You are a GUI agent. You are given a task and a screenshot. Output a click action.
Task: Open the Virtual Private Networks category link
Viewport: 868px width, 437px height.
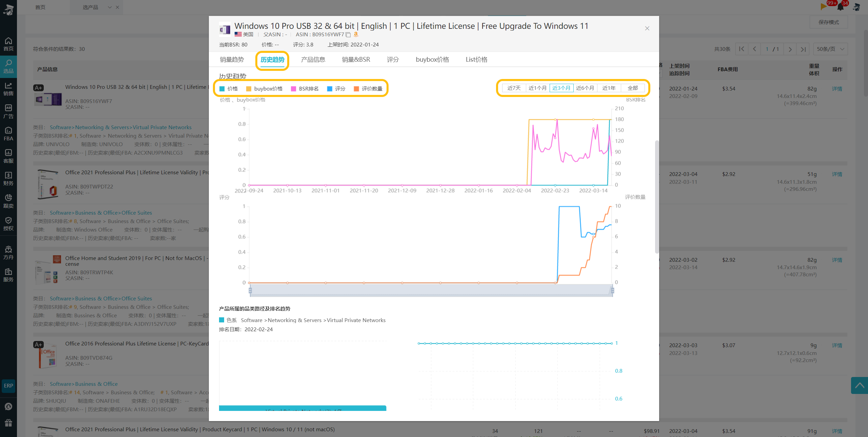click(x=162, y=127)
